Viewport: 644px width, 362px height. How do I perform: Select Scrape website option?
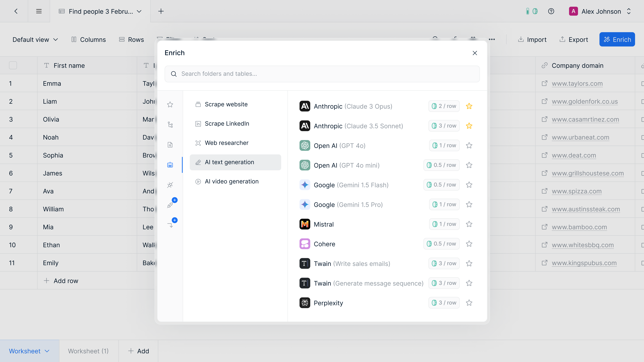click(x=235, y=104)
